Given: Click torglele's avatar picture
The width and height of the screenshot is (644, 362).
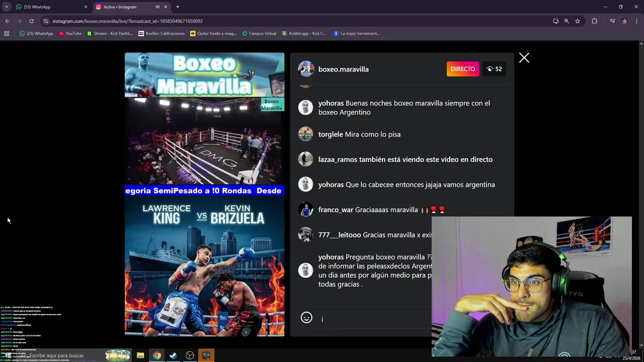Looking at the screenshot, I should 305,134.
